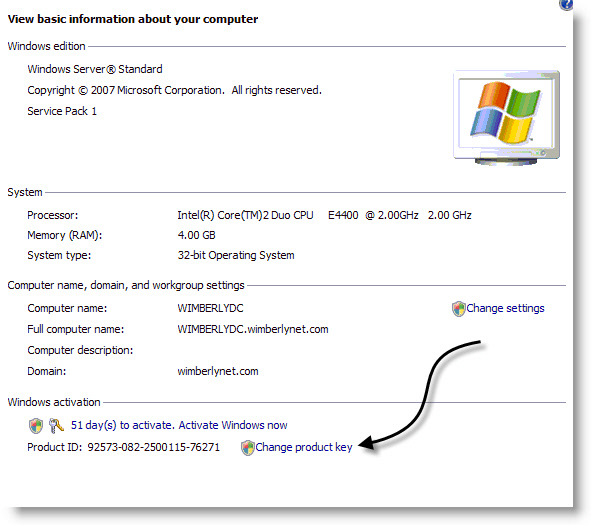Click the Copyright 2007 Microsoft Corporation line
This screenshot has height=525, width=591.
click(x=175, y=90)
